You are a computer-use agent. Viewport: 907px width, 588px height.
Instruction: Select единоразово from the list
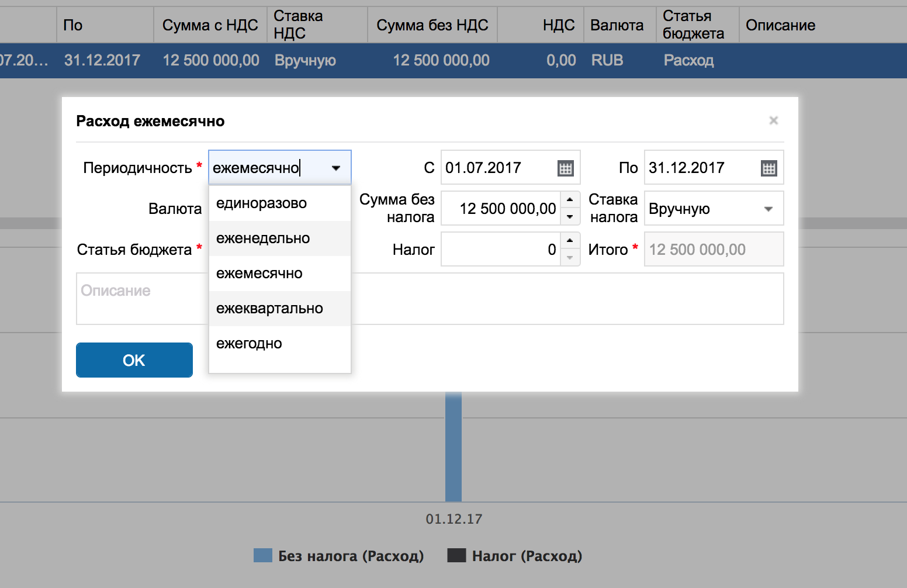coord(261,203)
